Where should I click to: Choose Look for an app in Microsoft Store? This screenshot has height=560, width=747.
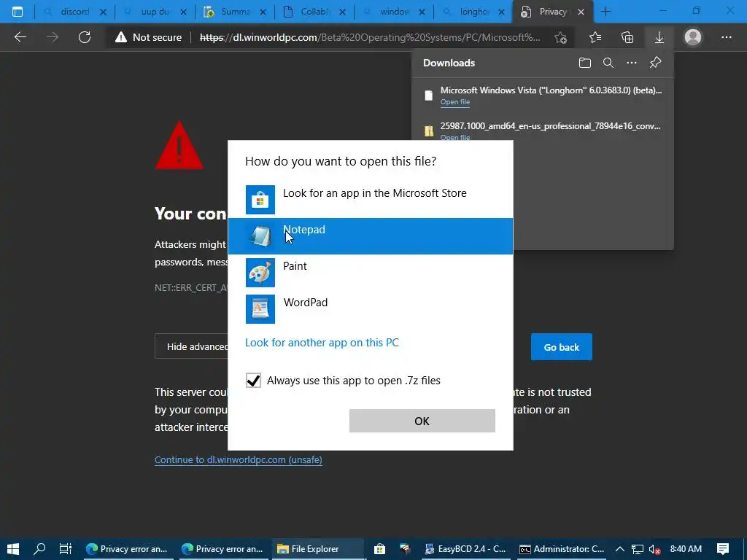pyautogui.click(x=370, y=200)
